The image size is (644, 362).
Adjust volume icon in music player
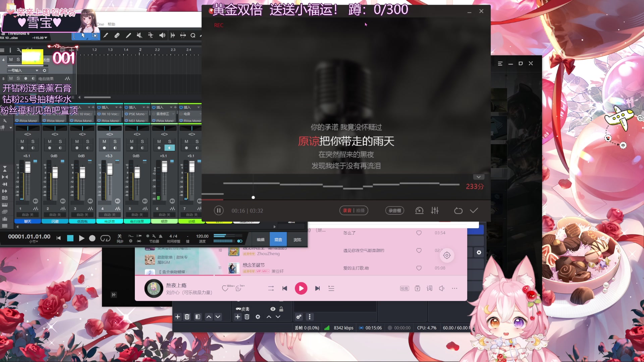pos(442,288)
